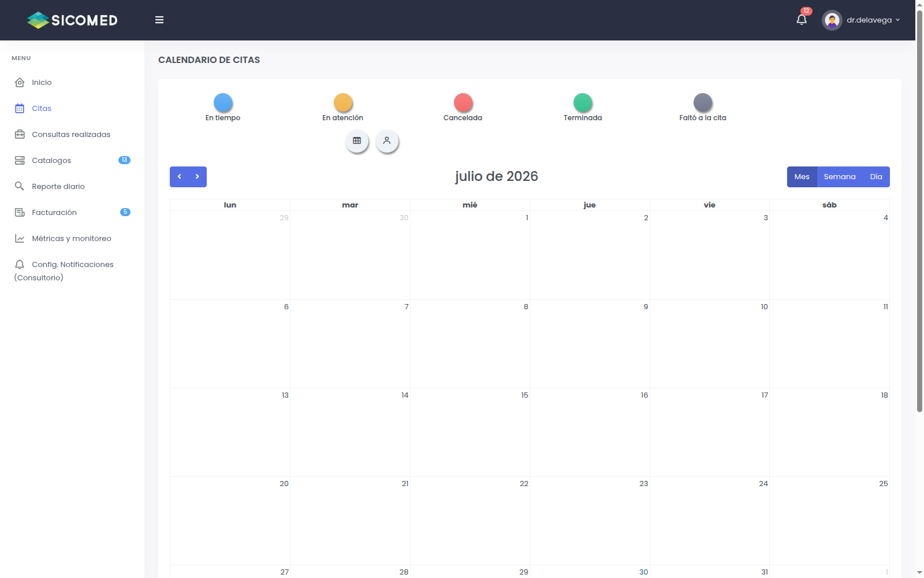Click the julio de 2026 title
The image size is (924, 578).
497,176
